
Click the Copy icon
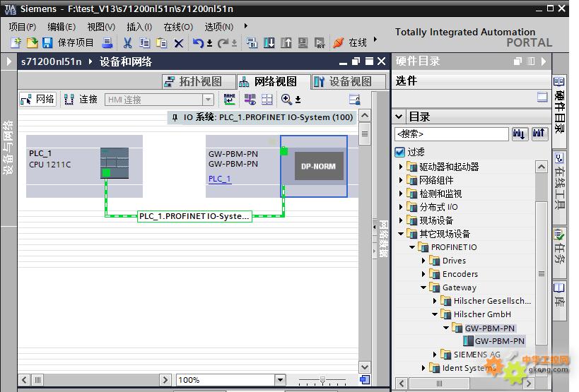(145, 43)
